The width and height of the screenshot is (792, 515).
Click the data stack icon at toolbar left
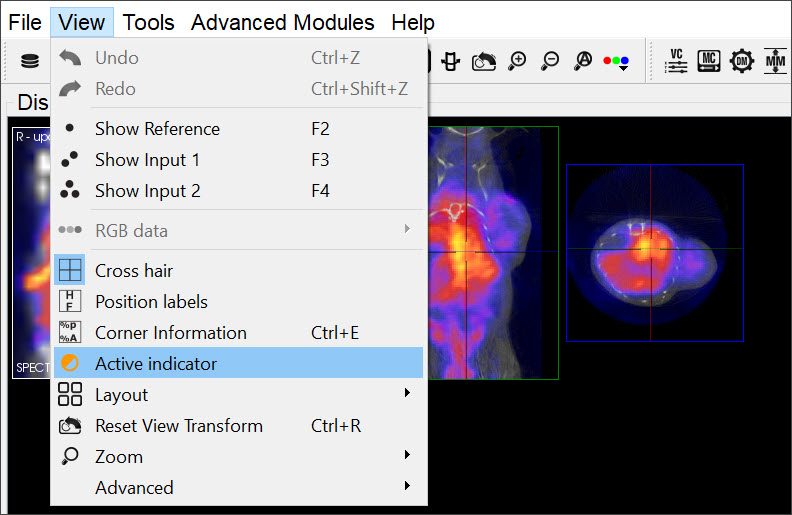30,61
